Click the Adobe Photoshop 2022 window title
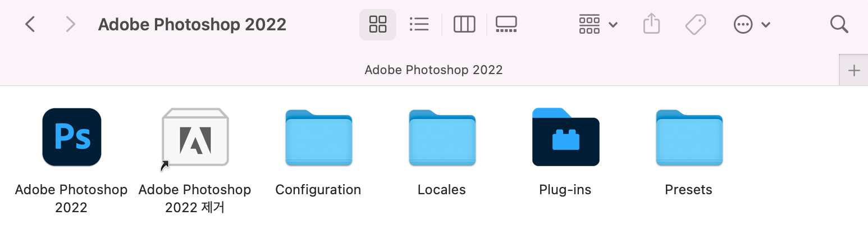 [192, 25]
